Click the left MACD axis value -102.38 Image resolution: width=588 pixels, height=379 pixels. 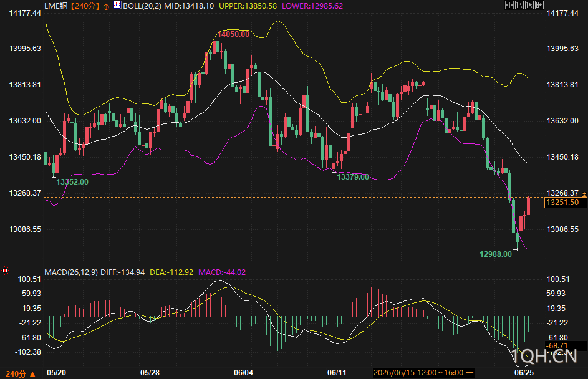click(x=28, y=352)
